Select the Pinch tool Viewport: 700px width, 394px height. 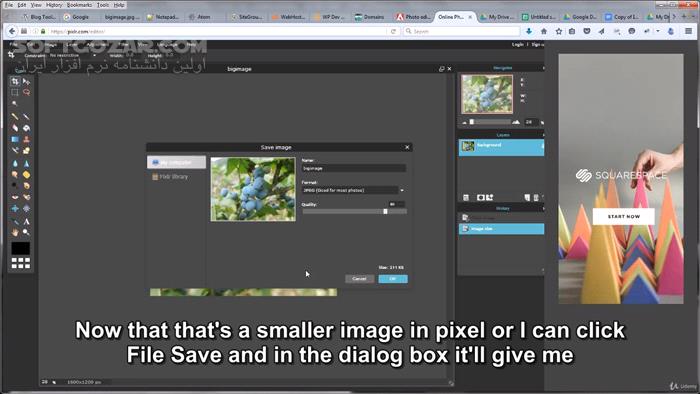[x=26, y=208]
